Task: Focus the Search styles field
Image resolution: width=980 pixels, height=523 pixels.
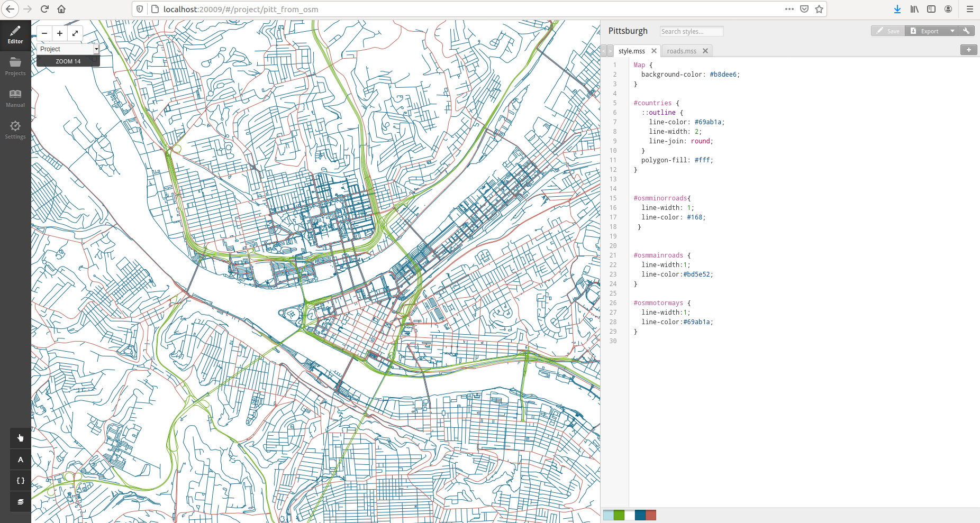Action: click(692, 31)
